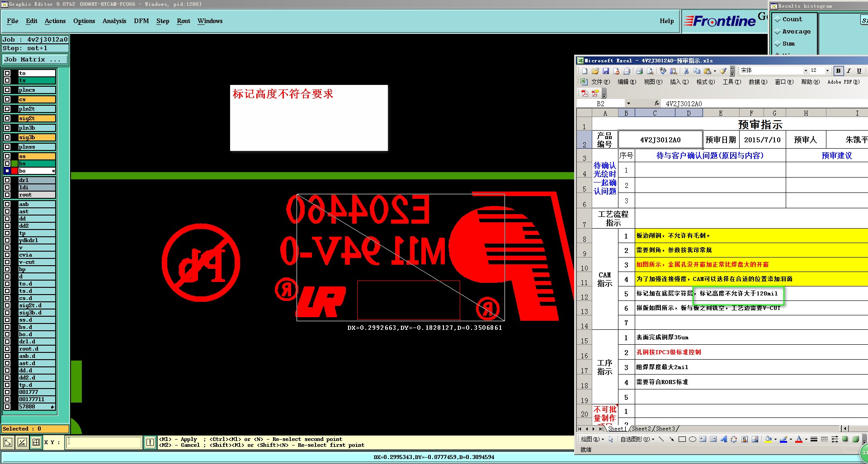The image size is (868, 464).
Task: Click Line Color brush swatch
Action: pyautogui.click(x=783, y=439)
